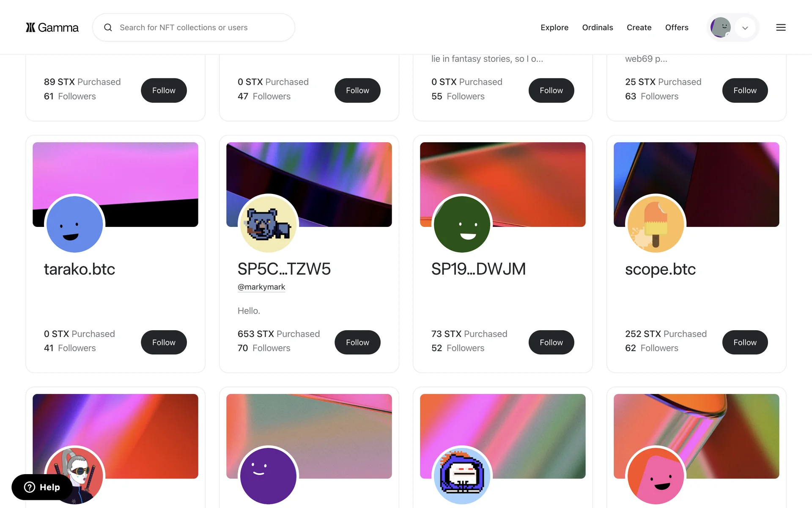This screenshot has width=812, height=508.
Task: Open the Ordinals page
Action: [598, 28]
